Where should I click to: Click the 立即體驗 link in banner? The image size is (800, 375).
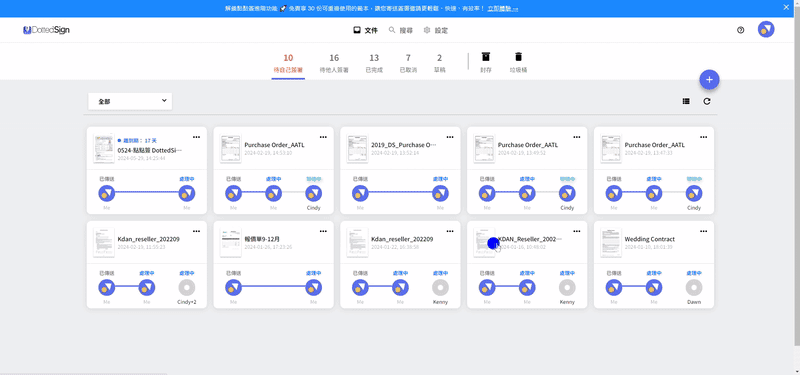point(503,9)
